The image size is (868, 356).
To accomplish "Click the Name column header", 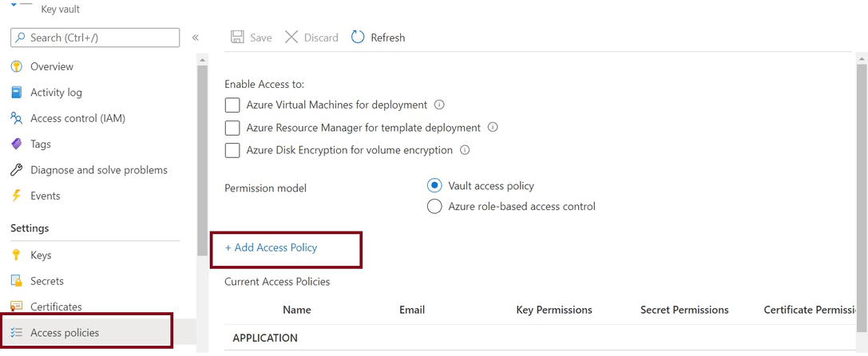I will tap(297, 310).
